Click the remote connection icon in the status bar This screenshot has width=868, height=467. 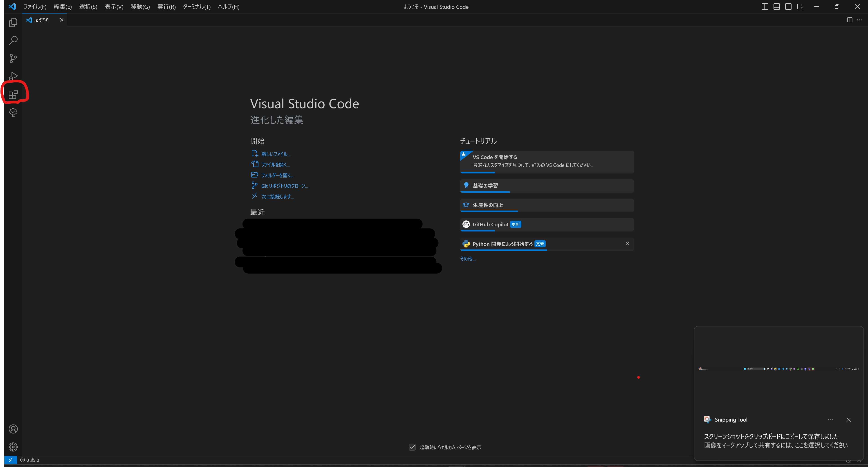tap(10, 460)
